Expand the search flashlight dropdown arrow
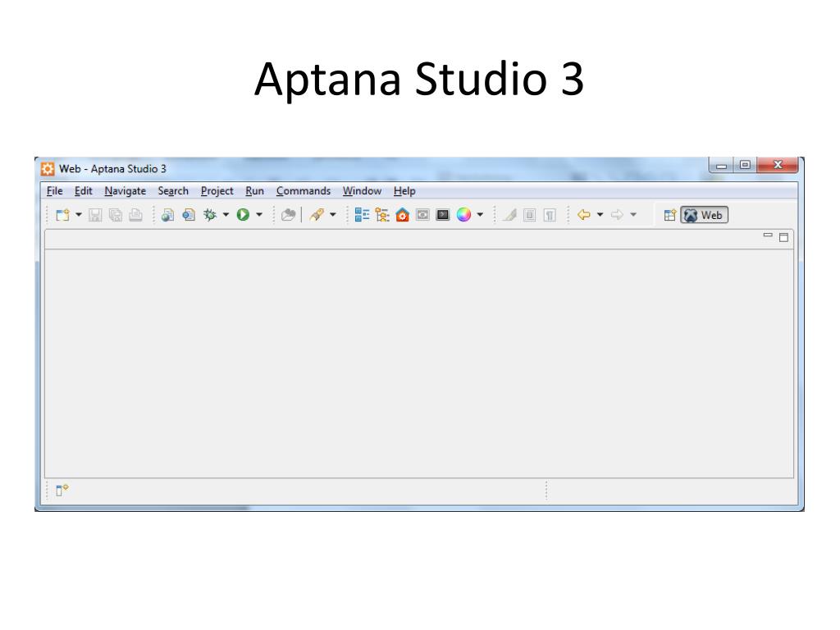 click(x=333, y=215)
